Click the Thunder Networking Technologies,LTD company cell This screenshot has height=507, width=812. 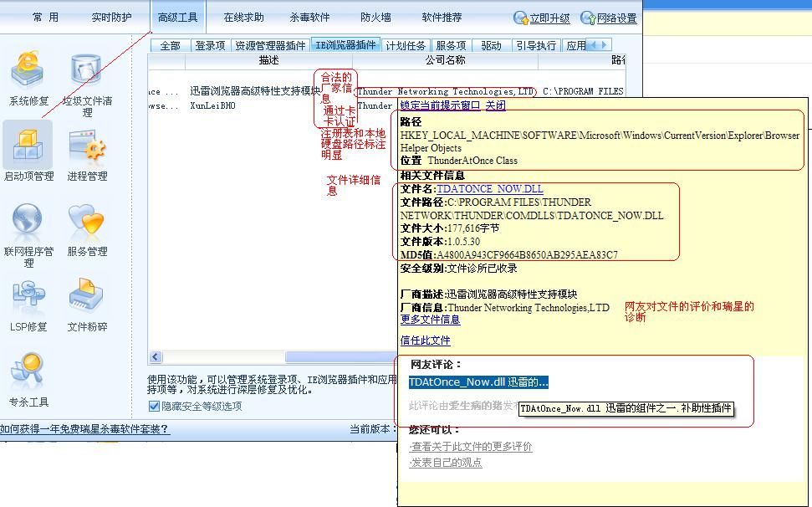(446, 92)
